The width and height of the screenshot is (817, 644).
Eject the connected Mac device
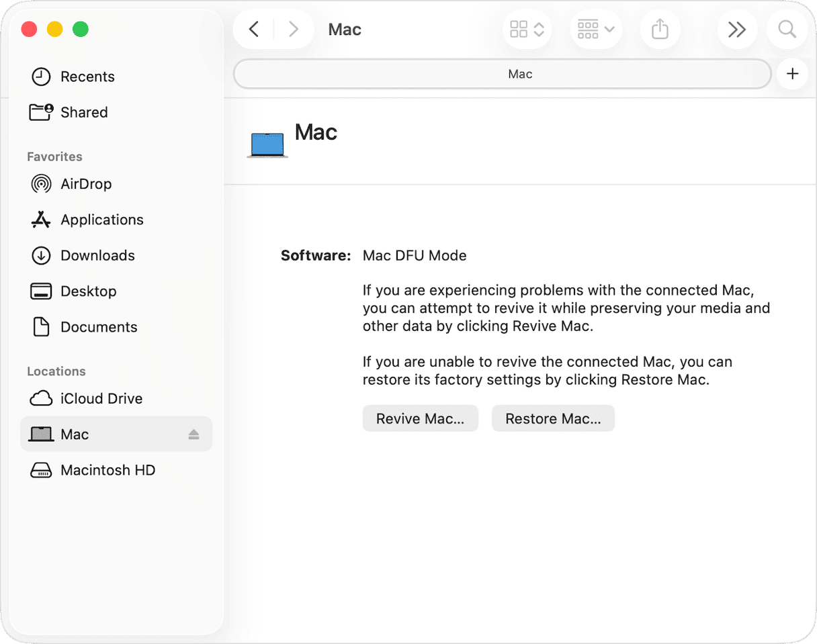pyautogui.click(x=193, y=434)
